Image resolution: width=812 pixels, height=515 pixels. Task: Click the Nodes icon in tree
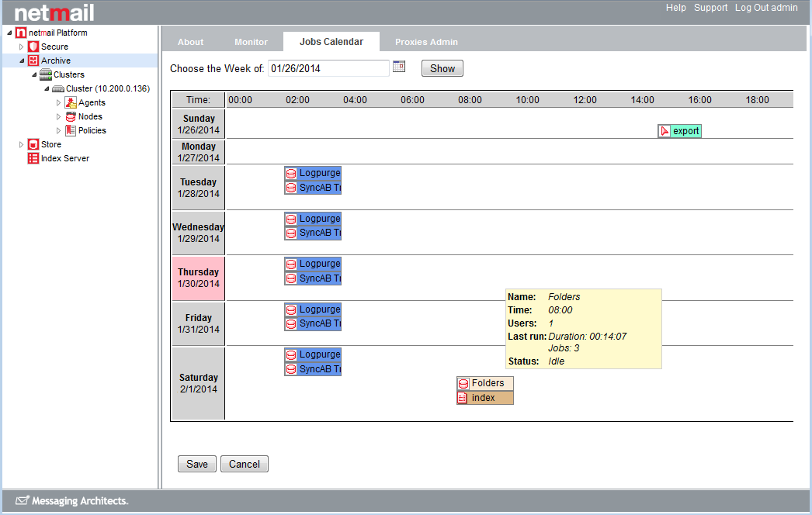click(71, 116)
